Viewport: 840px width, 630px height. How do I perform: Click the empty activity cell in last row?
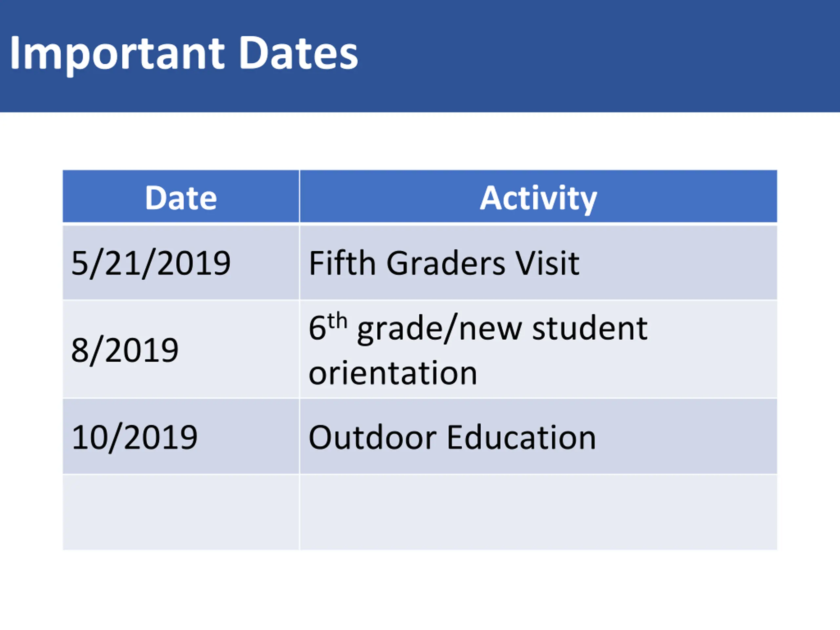click(538, 512)
